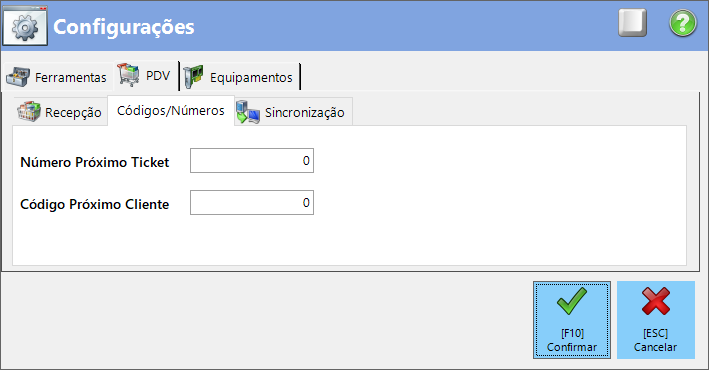Click the Recepção basket icon

[x=29, y=111]
